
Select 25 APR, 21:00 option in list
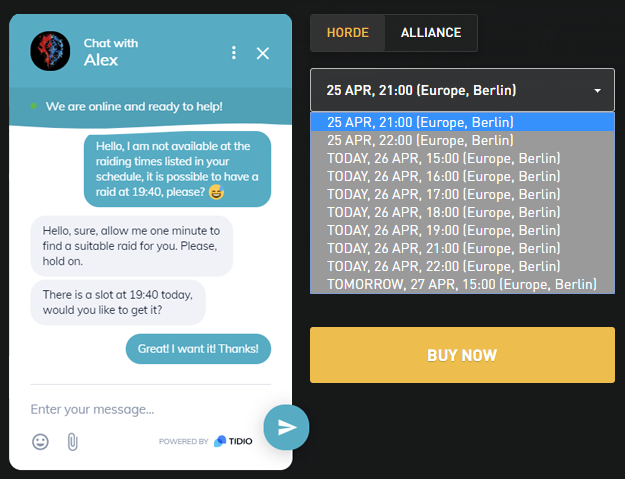tap(462, 122)
